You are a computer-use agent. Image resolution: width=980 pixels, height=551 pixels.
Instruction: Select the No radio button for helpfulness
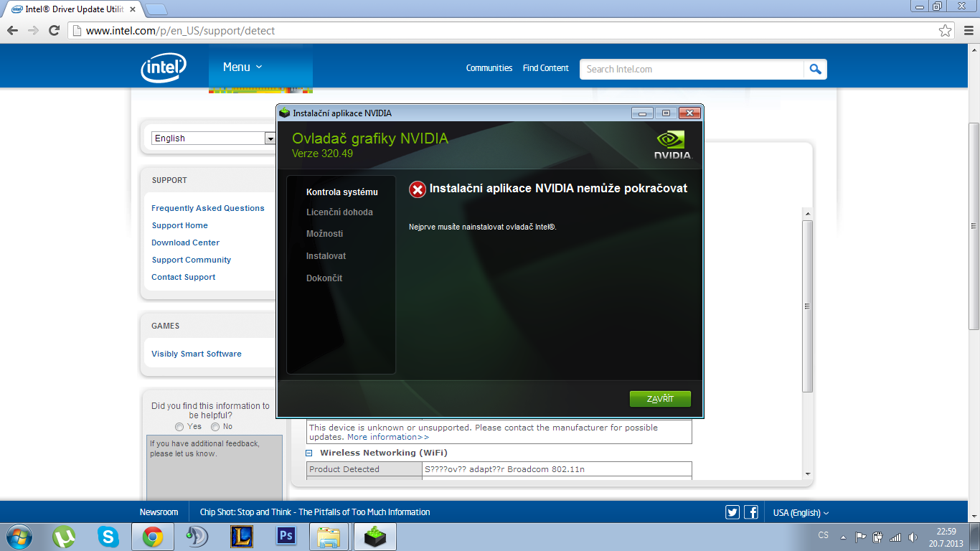click(215, 427)
